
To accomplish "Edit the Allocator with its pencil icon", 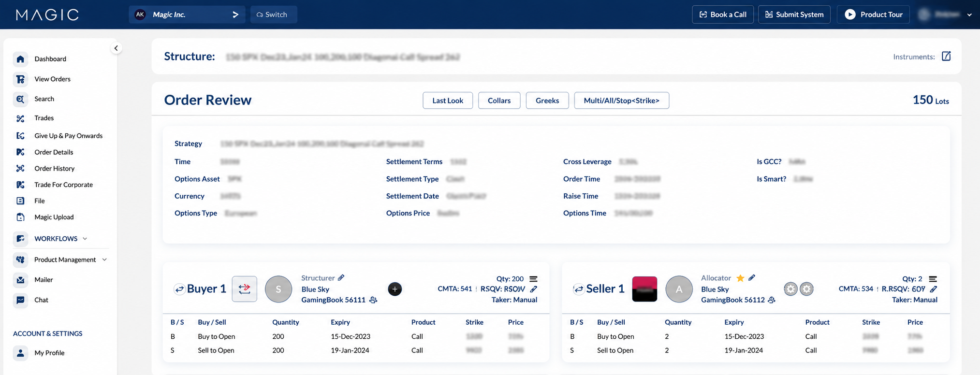I will [752, 278].
